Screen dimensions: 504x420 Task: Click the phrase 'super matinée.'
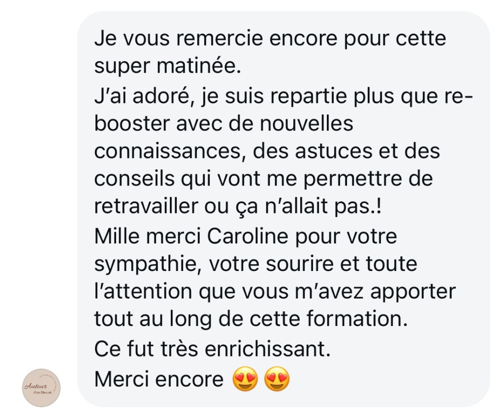[167, 66]
